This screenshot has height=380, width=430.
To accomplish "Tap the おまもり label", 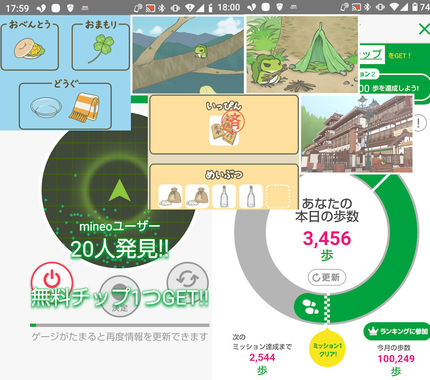I will [x=101, y=24].
